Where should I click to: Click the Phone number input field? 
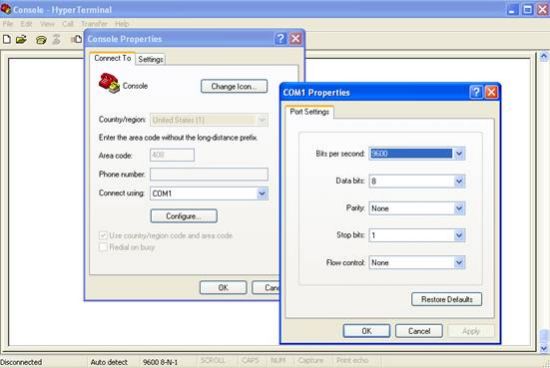click(x=209, y=174)
